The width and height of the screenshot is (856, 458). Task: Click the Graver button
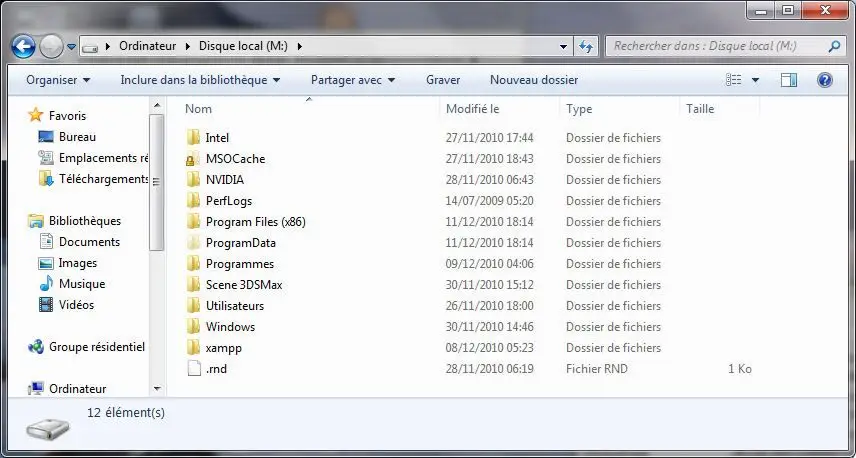pos(443,80)
